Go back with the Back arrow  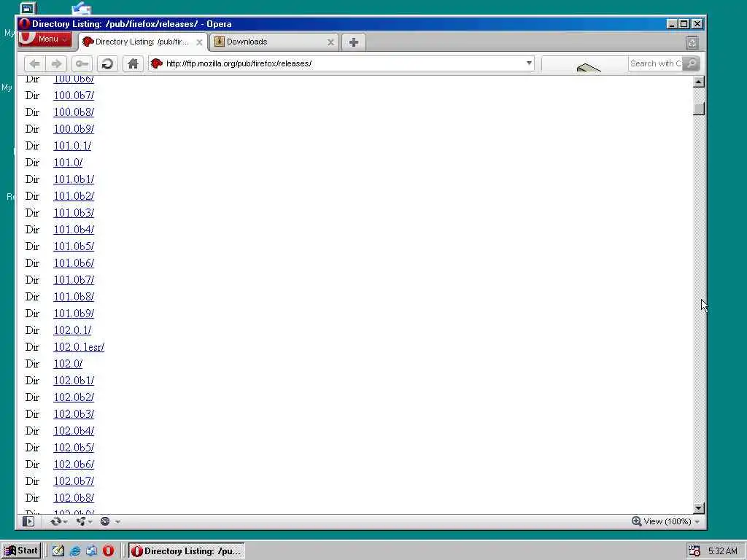click(34, 63)
